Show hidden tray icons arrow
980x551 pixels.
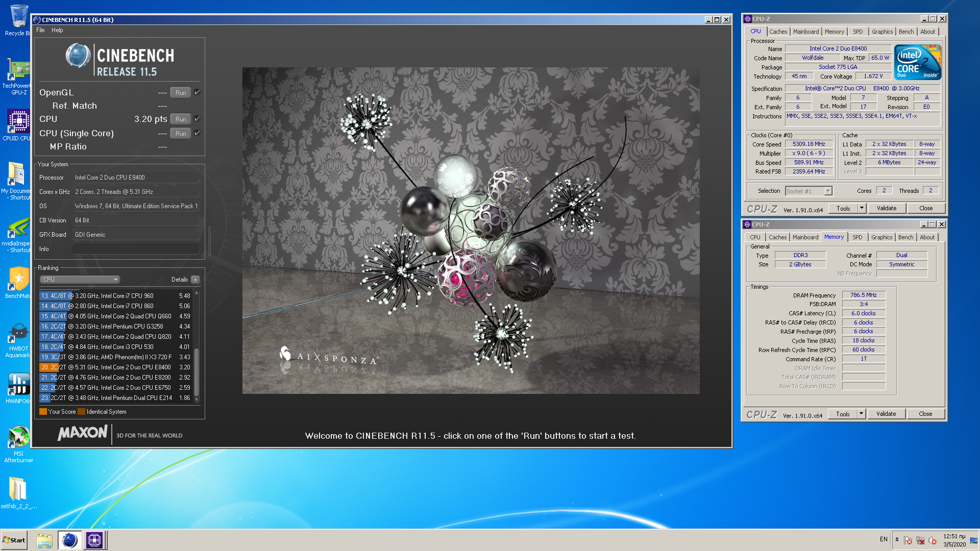pyautogui.click(x=897, y=540)
